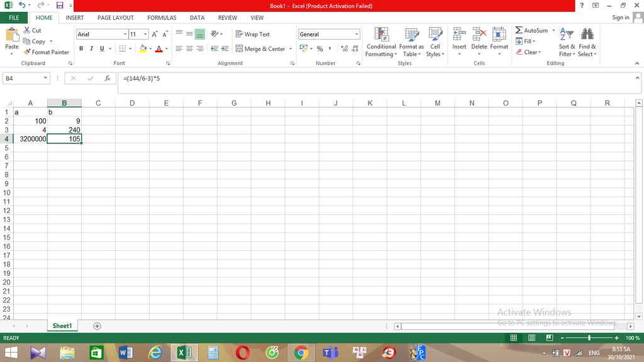
Task: Collapse the ribbon with arrow
Action: point(637,63)
